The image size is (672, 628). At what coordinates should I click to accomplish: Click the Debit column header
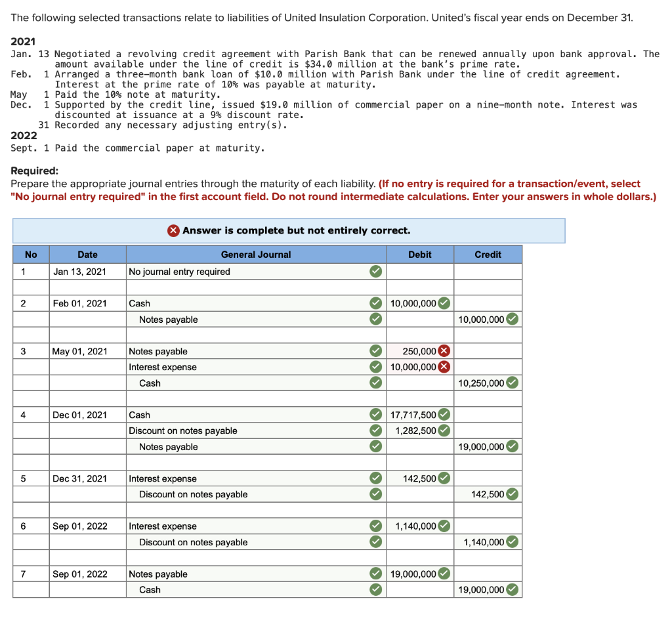coord(420,254)
